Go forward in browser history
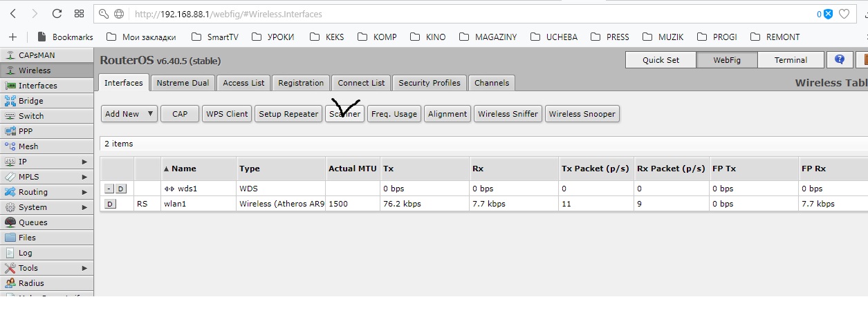 coord(35,13)
